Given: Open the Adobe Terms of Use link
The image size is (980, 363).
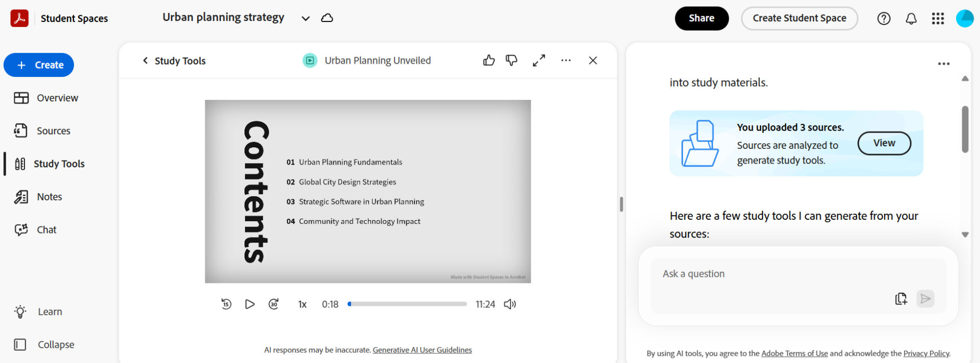Looking at the screenshot, I should [794, 353].
